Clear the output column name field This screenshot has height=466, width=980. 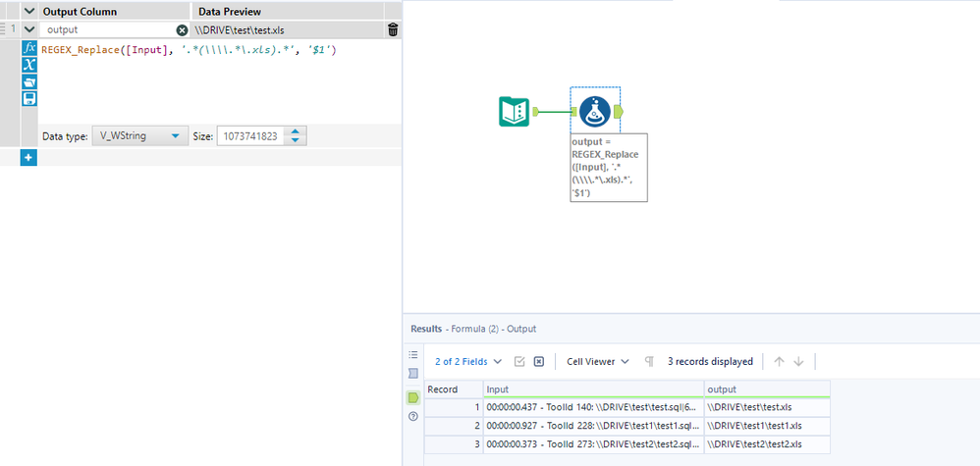(x=182, y=30)
